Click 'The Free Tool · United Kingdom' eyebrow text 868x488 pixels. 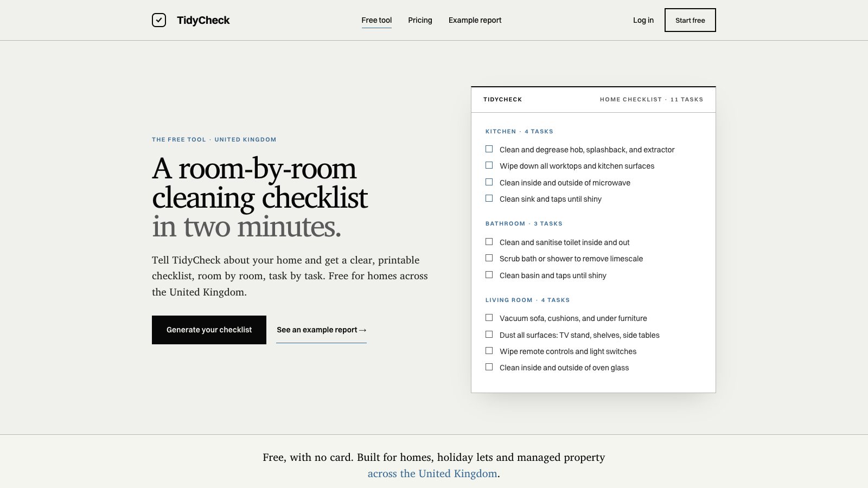(x=214, y=139)
